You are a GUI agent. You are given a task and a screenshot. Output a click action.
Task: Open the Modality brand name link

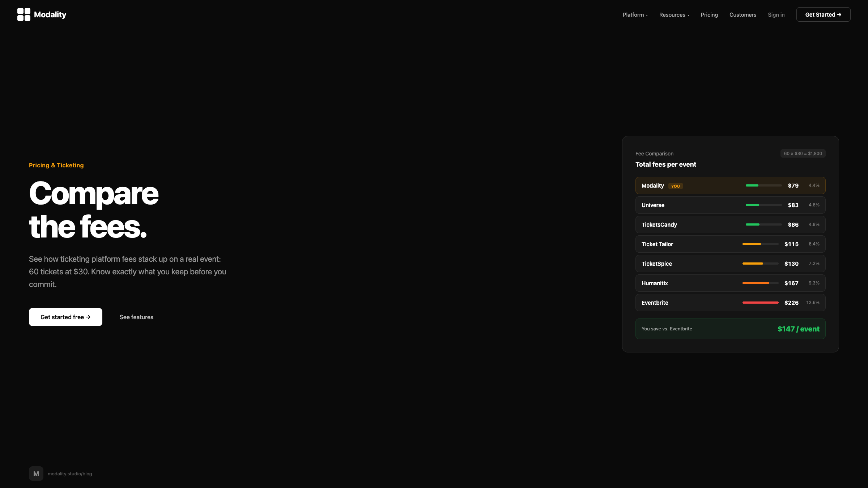tap(50, 14)
